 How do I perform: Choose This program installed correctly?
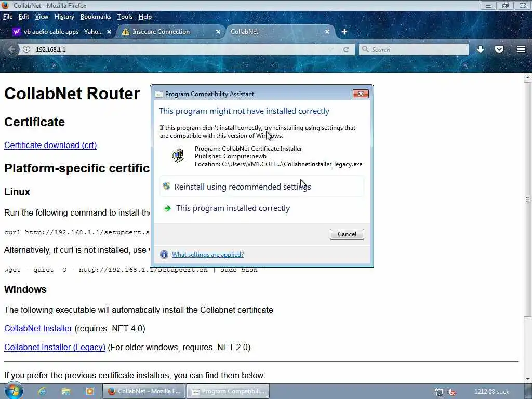tap(262, 208)
